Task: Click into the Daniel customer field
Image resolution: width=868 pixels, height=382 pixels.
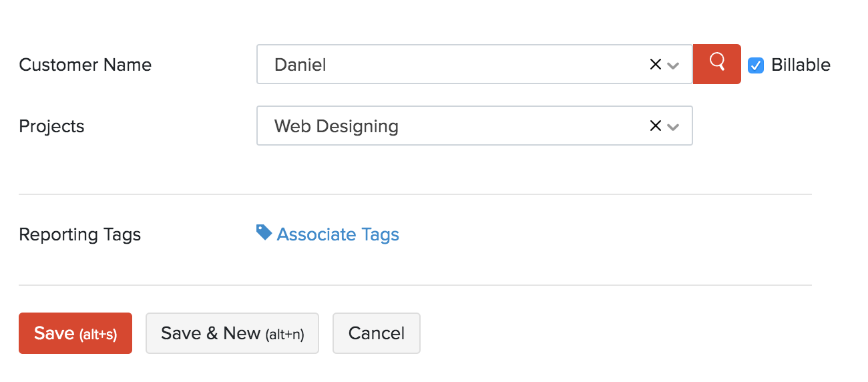Action: coord(454,64)
